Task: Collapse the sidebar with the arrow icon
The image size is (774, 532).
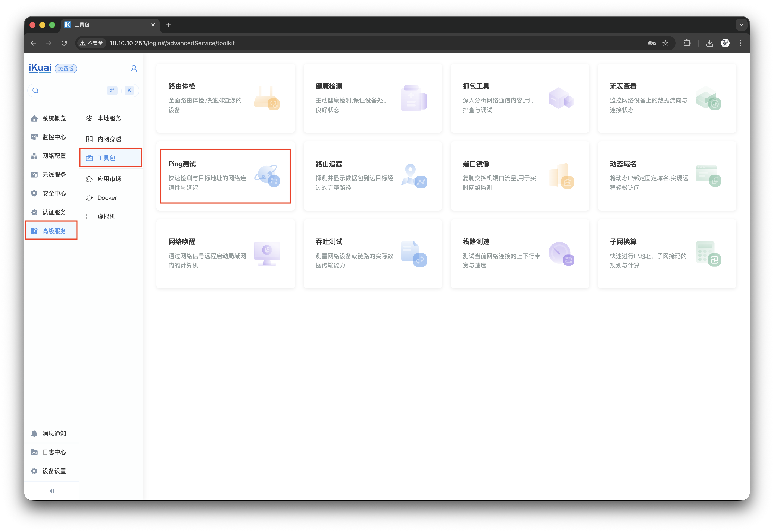Action: (51, 491)
